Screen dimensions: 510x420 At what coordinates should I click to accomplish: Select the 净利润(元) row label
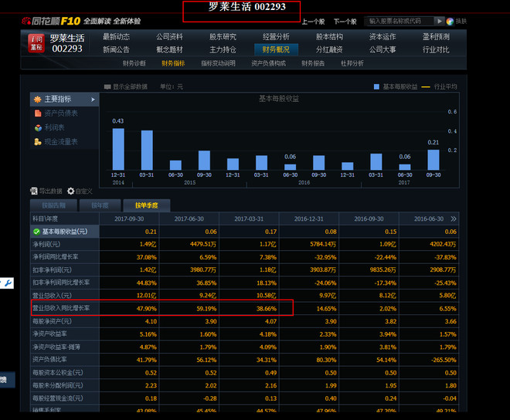click(x=46, y=245)
